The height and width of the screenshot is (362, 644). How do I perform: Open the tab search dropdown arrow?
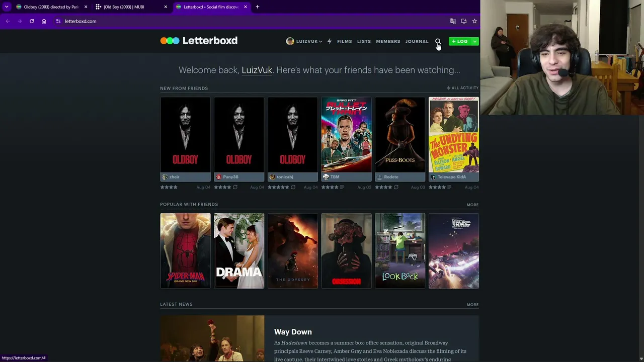click(7, 7)
